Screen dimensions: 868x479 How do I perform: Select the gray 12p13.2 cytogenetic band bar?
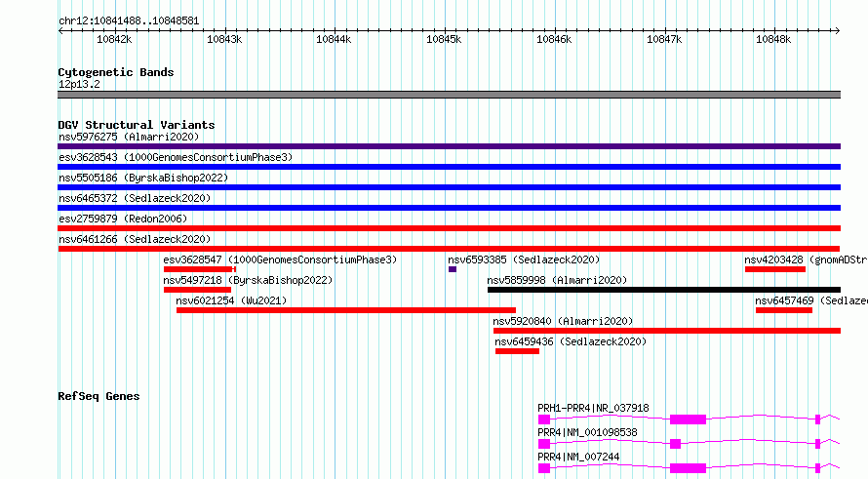point(449,95)
